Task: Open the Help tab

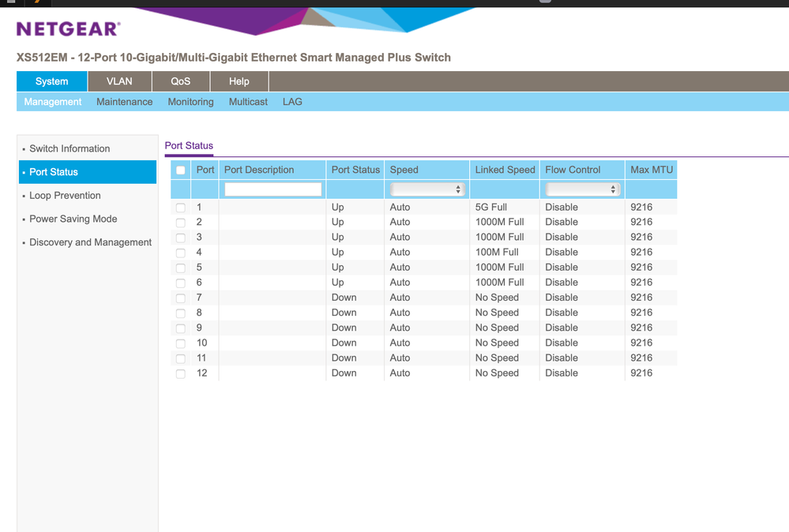Action: [x=239, y=81]
